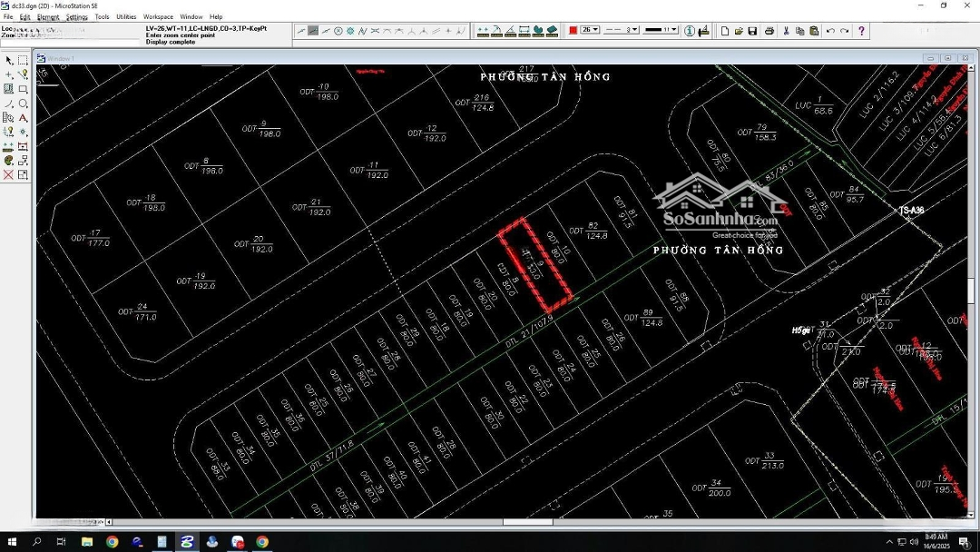The width and height of the screenshot is (980, 552).
Task: Expand the line weight 11 dropdown
Action: (661, 30)
